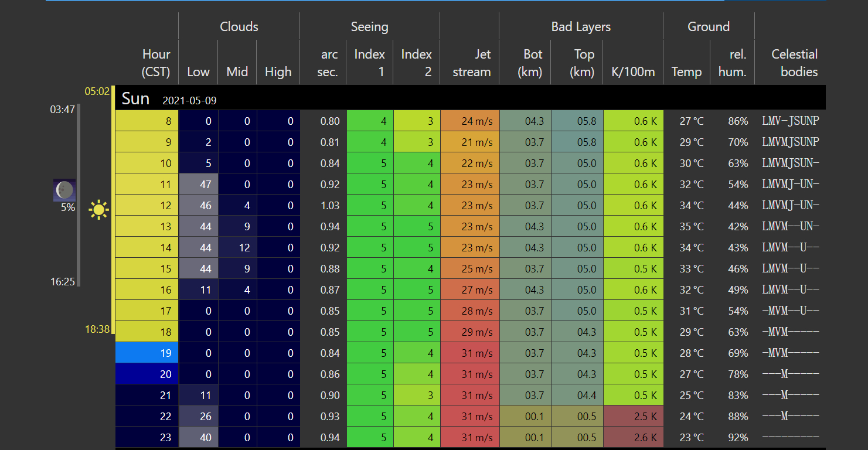Click the rel. hum. column header
Viewport: 868px width, 450px height.
click(x=733, y=63)
